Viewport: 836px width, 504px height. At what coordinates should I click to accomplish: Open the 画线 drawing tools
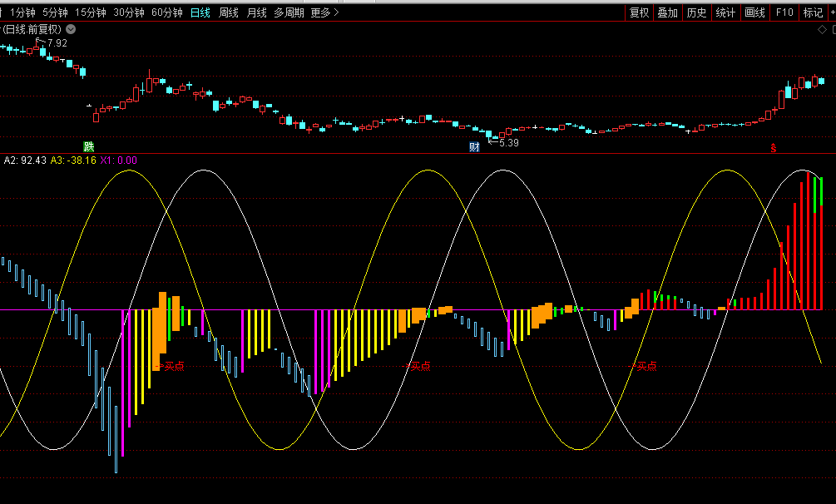coord(754,12)
